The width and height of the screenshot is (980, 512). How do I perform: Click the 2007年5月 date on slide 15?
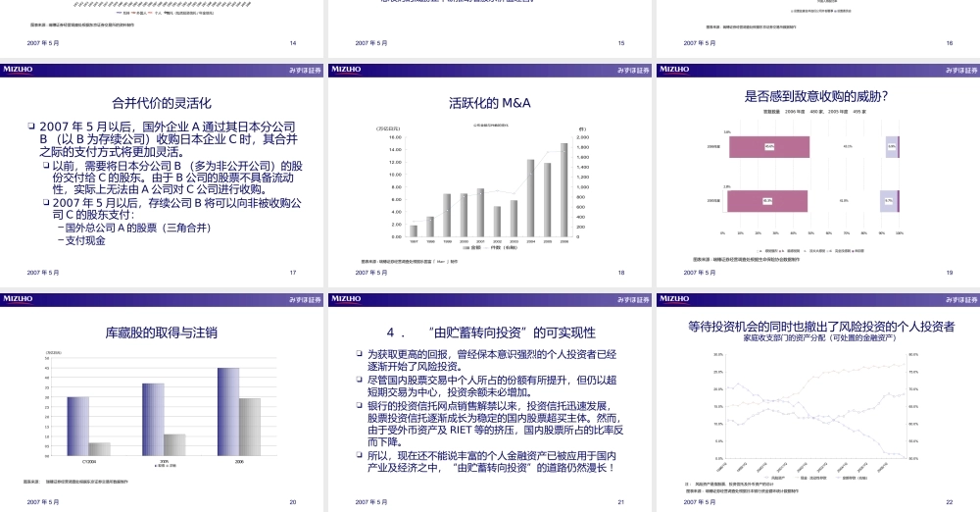[x=371, y=43]
